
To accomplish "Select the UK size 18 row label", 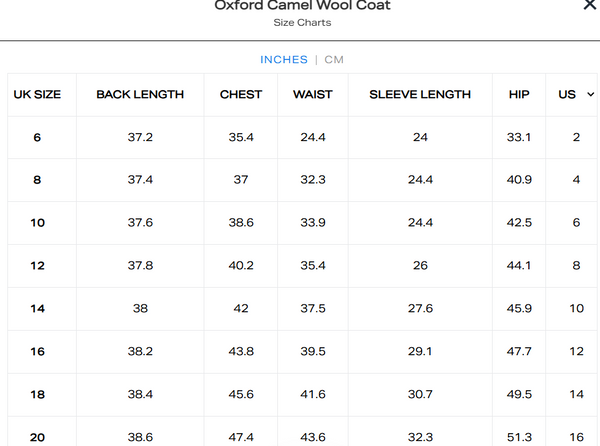I will pos(37,395).
